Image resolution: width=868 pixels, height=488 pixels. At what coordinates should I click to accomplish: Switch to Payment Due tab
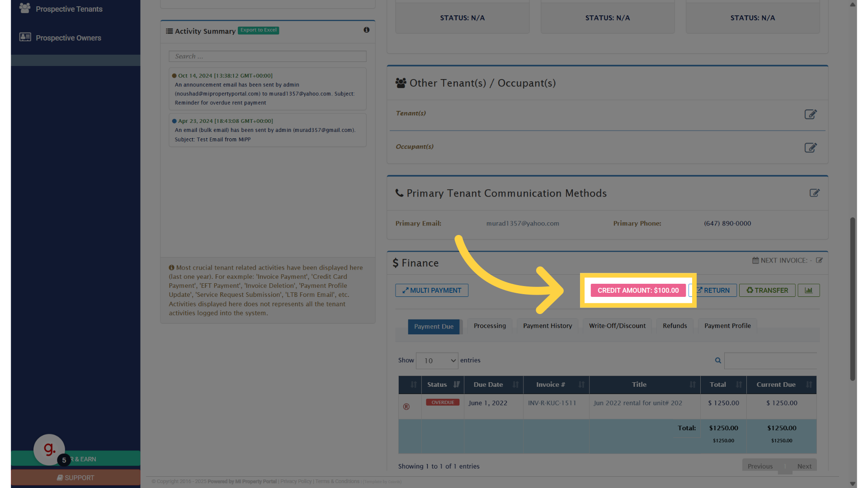pos(434,327)
